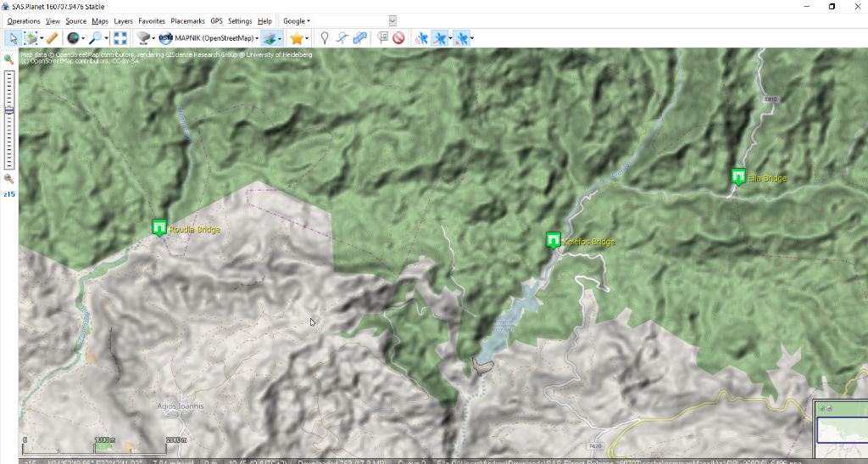This screenshot has width=868, height=464.
Task: Select the arrow move/pointer tool
Action: click(14, 38)
